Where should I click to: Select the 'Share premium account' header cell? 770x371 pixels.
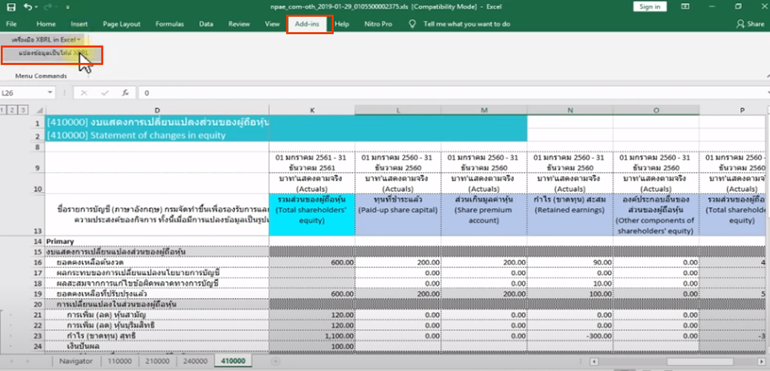[x=484, y=215]
